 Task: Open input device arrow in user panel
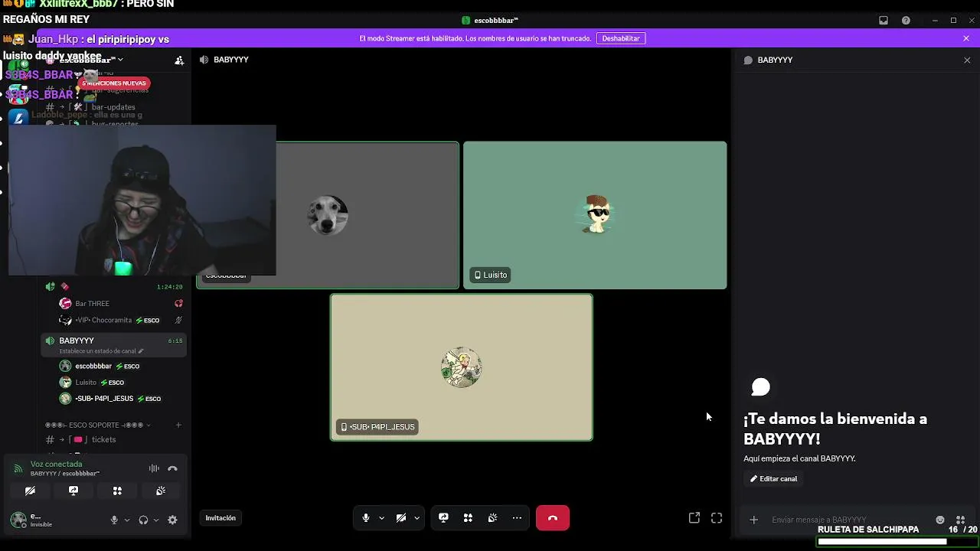126,520
